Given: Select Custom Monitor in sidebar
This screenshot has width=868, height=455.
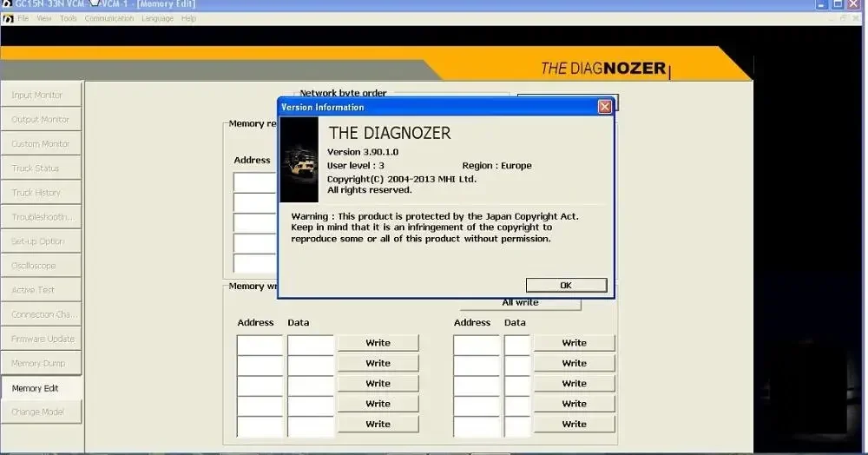Looking at the screenshot, I should (42, 143).
